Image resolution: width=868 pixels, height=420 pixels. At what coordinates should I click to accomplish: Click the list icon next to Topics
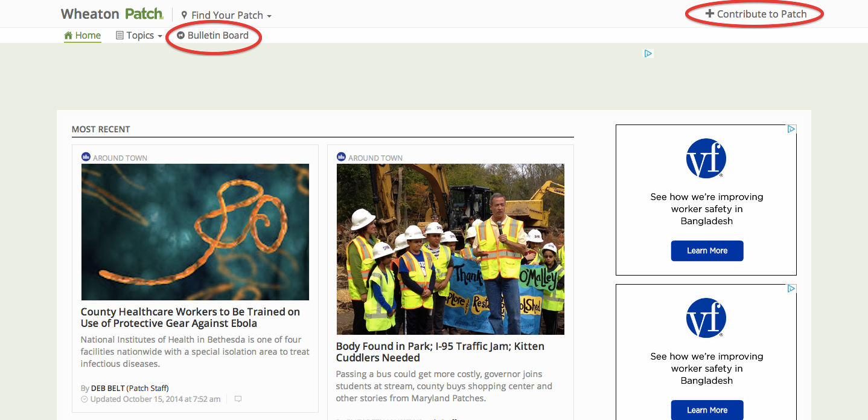pyautogui.click(x=120, y=36)
